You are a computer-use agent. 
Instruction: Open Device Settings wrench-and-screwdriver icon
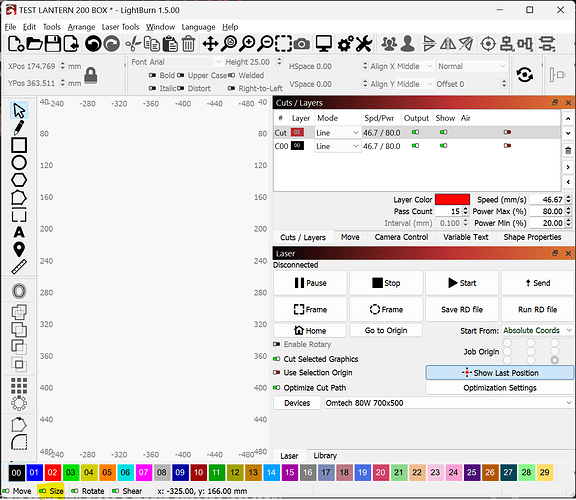point(364,44)
